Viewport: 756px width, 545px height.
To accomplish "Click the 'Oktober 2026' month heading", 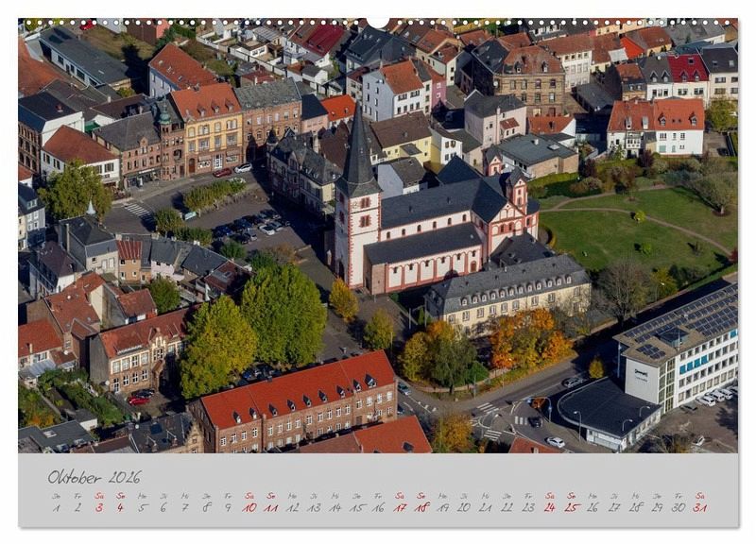I will pos(94,476).
